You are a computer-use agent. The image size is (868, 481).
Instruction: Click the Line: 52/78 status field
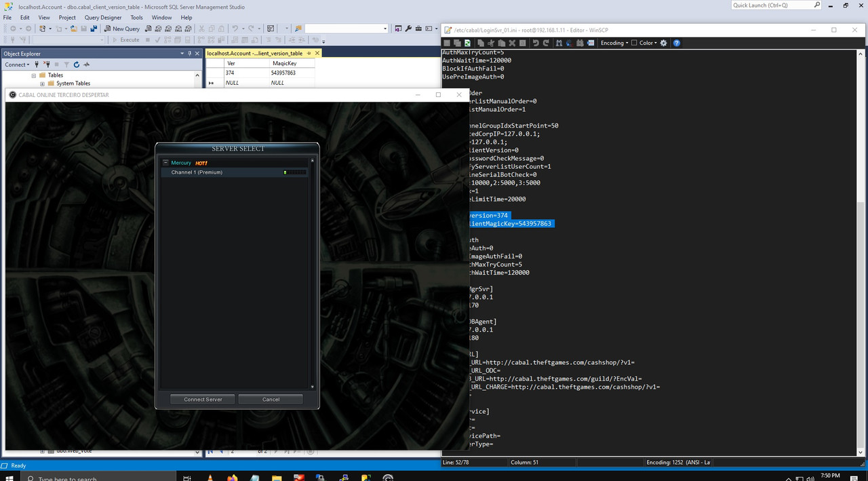coord(475,462)
